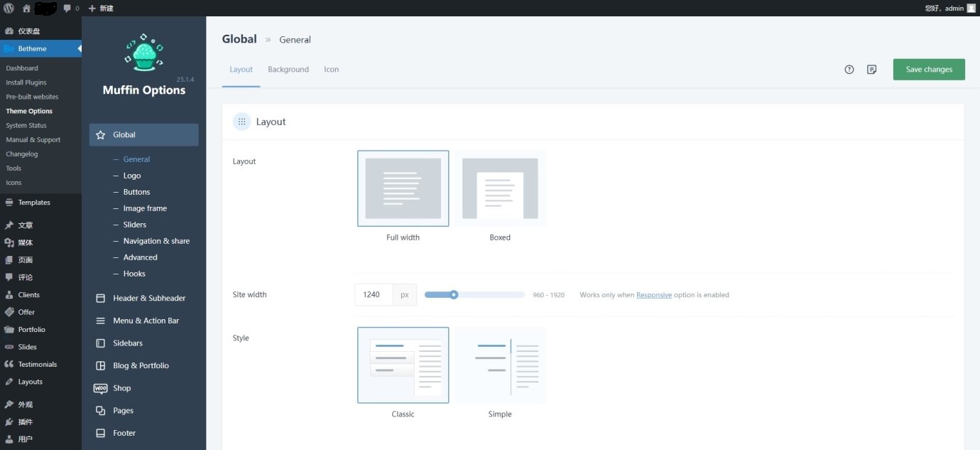Select Sliders under Global
This screenshot has height=450, width=980.
[135, 225]
